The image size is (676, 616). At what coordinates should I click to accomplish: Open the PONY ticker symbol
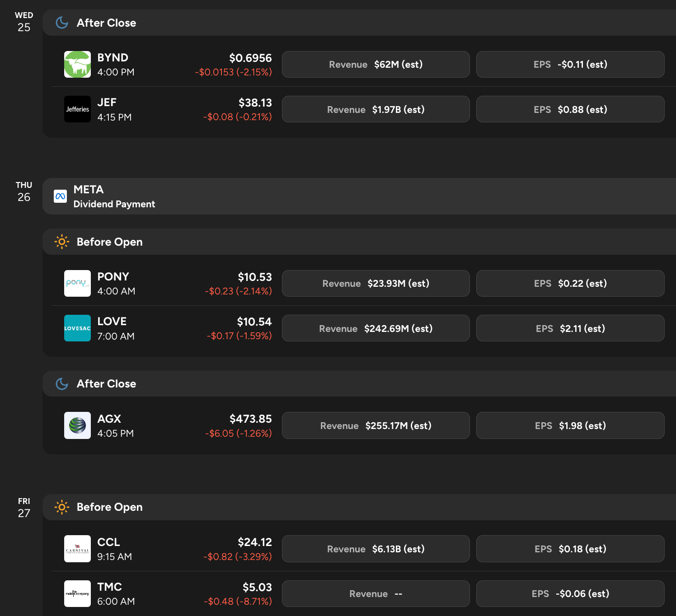(113, 276)
